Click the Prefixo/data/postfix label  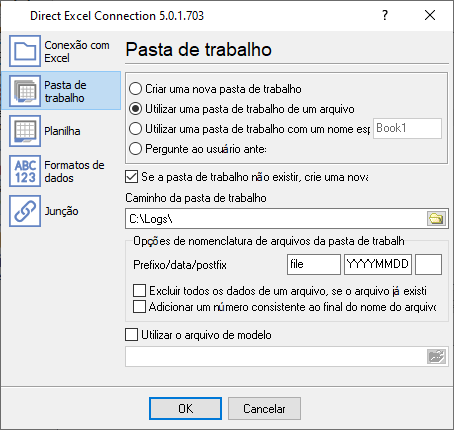[x=180, y=265]
